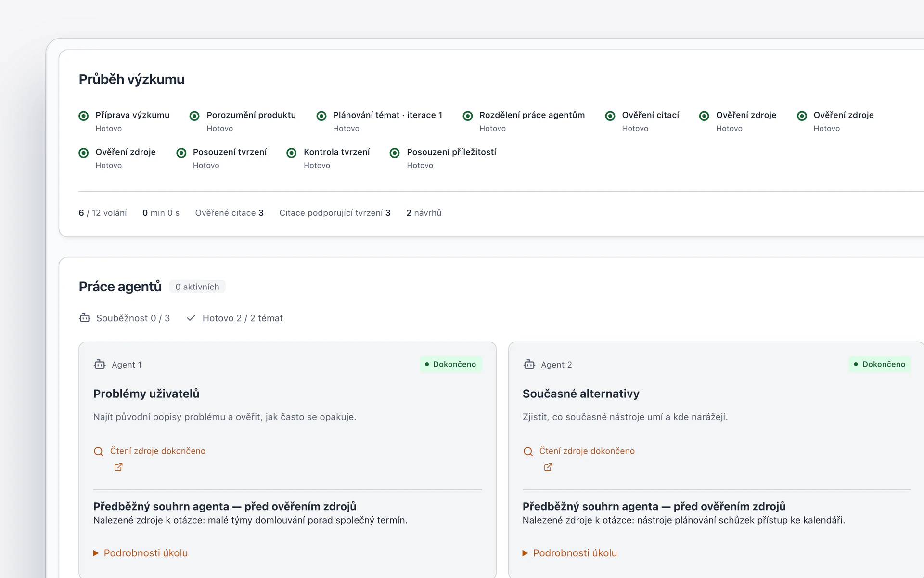Click the checkmark icon beside Hotovo 2 / 2
This screenshot has width=924, height=578.
[x=191, y=318]
